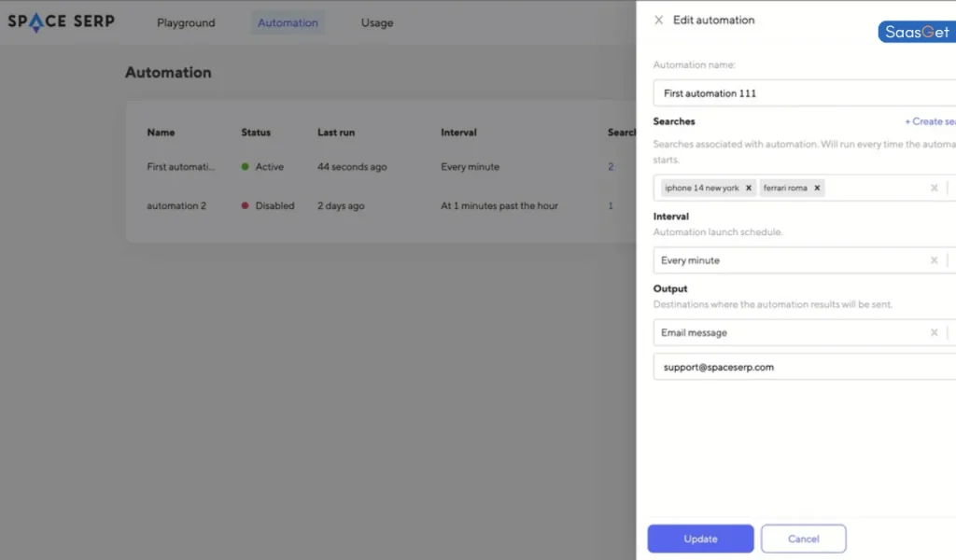Screen dimensions: 956x560
Task: Open the searches count 2 link
Action: pyautogui.click(x=611, y=166)
